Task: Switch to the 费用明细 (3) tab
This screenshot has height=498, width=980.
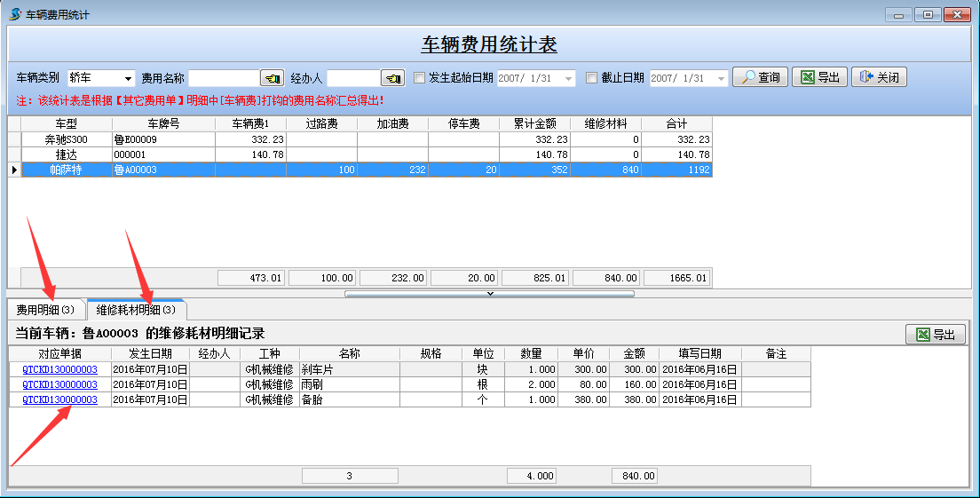Action: (45, 310)
